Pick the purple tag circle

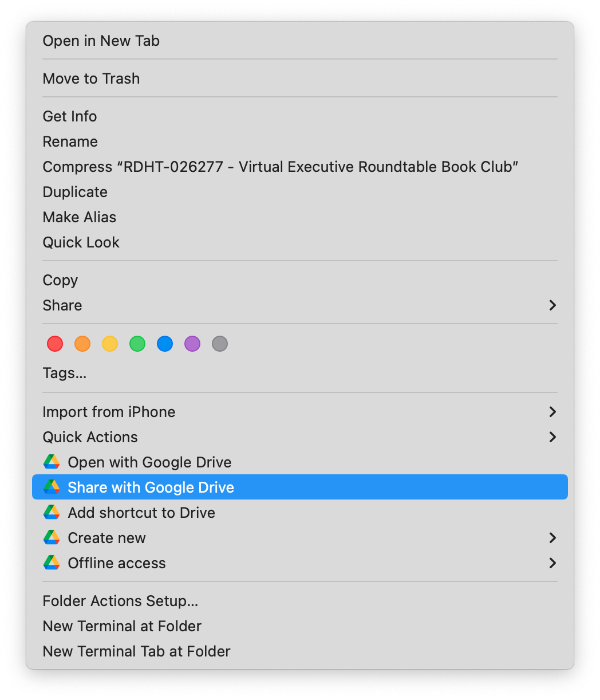pos(192,344)
